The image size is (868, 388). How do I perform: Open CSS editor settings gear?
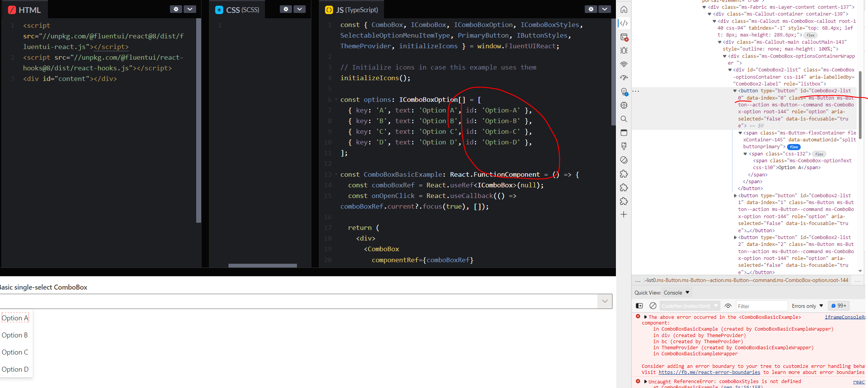tap(286, 9)
